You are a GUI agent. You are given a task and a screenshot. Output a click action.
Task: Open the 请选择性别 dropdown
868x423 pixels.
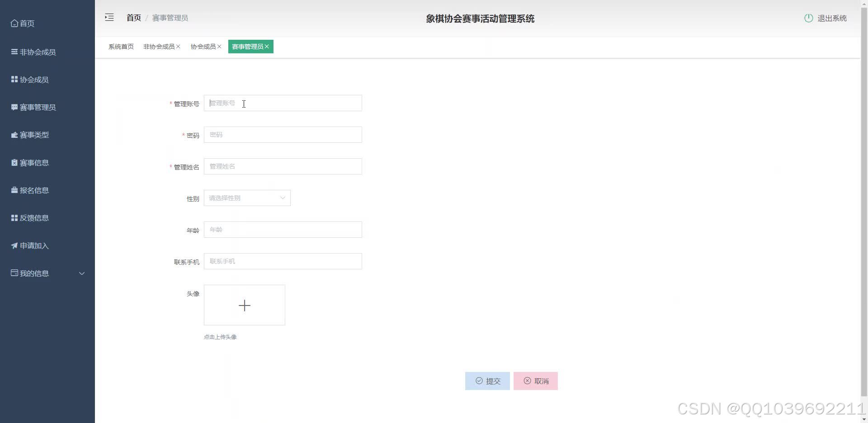point(247,198)
